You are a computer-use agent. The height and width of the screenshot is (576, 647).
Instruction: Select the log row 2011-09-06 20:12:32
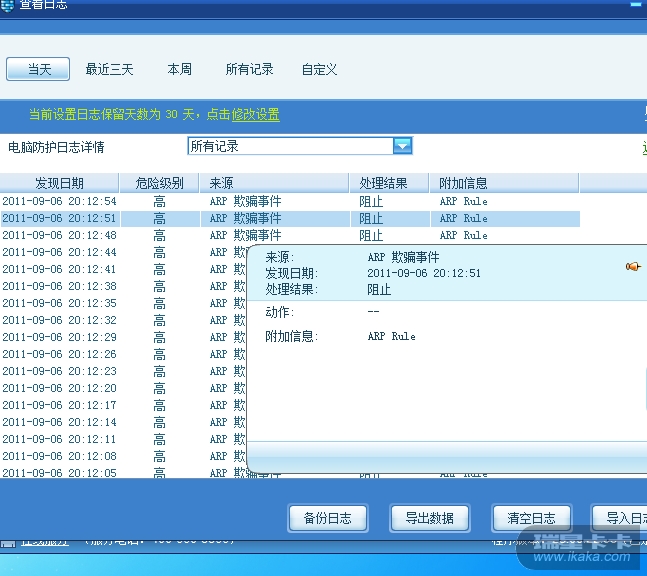coord(123,320)
